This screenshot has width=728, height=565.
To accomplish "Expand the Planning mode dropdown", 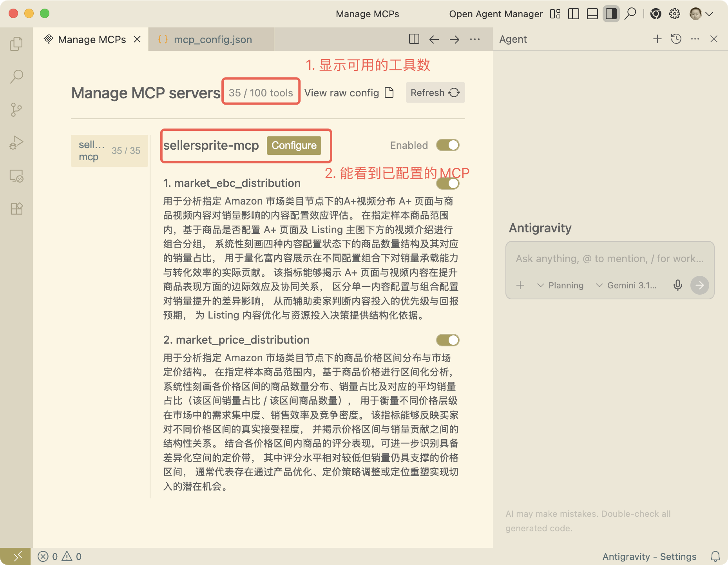I will [560, 285].
